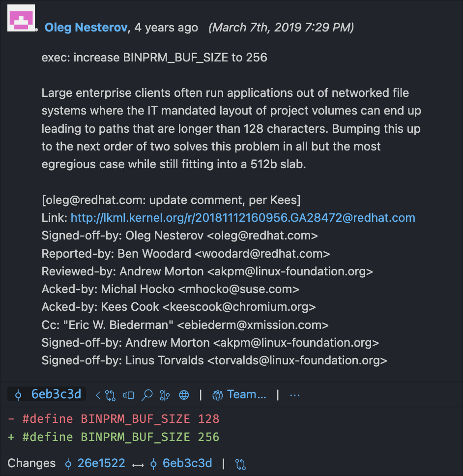This screenshot has width=463, height=476.
Task: Open changes icon at end of Changes row
Action: coord(240,463)
